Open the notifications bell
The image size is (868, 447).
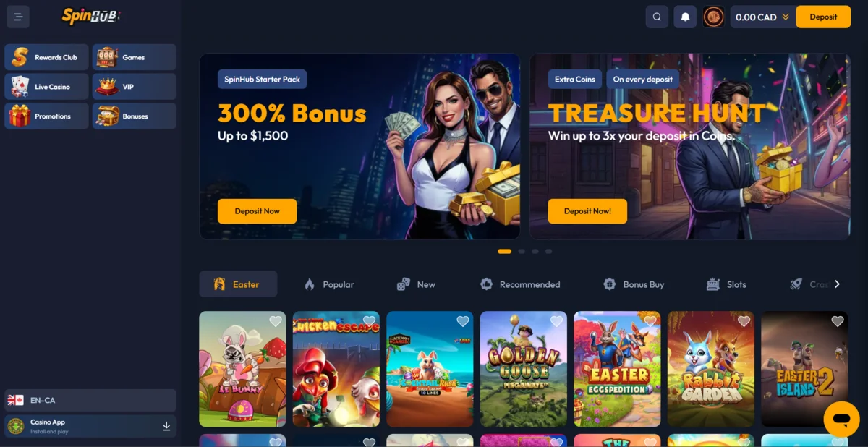coord(685,17)
